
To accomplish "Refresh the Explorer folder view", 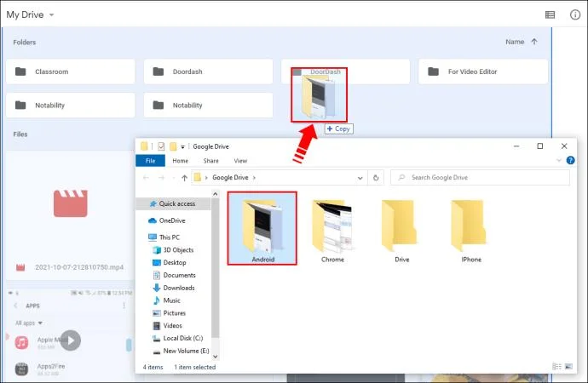I will [x=376, y=178].
